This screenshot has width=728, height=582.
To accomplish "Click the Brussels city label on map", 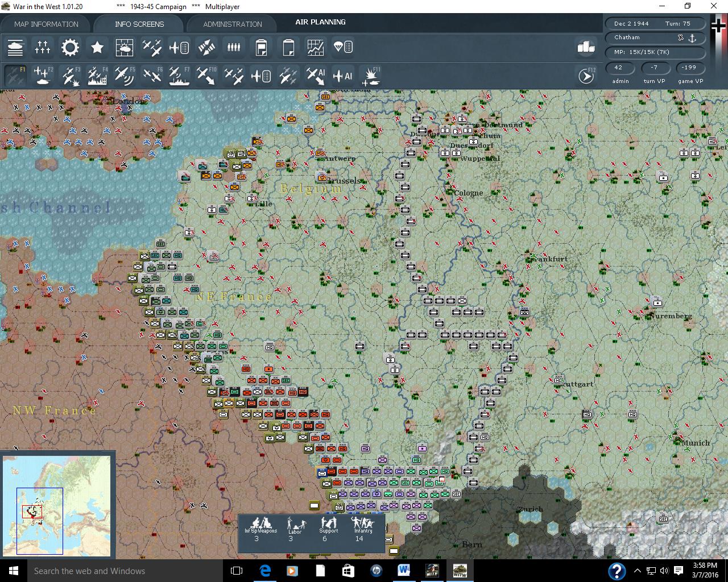I will (x=345, y=181).
